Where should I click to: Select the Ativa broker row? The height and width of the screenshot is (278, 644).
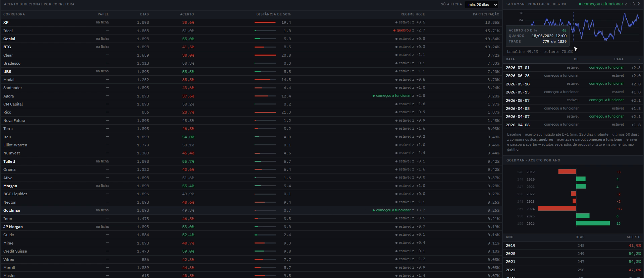click(251, 178)
